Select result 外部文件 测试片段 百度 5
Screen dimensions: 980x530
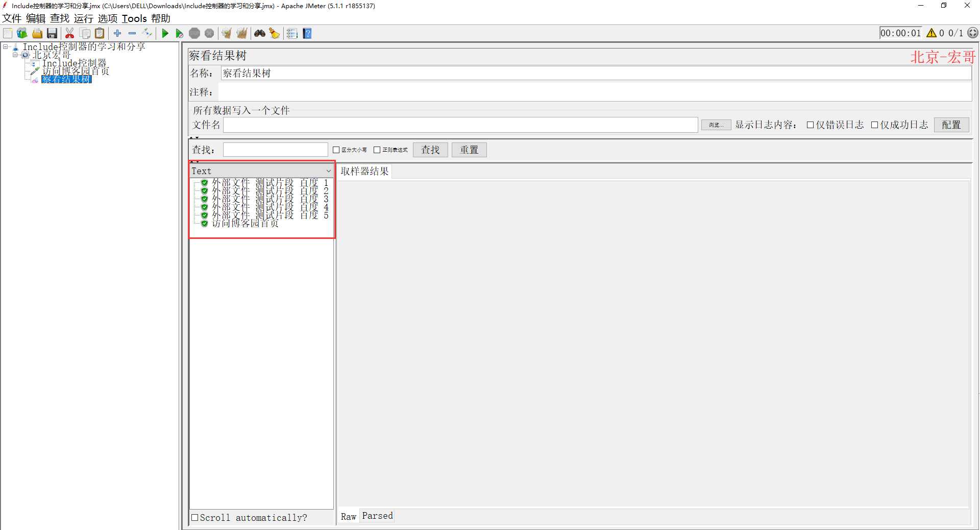(270, 215)
